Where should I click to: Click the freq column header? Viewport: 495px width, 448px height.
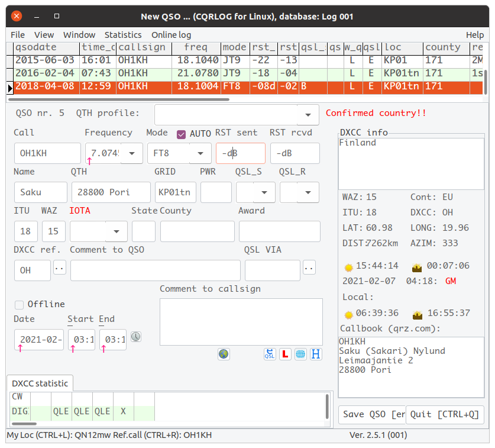pyautogui.click(x=196, y=48)
